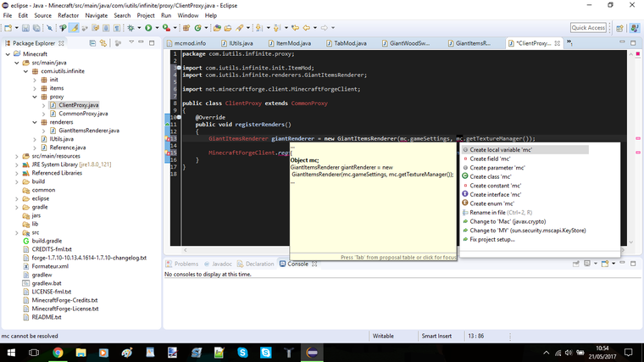
Task: Click the Debug bug icon in toolbar
Action: pyautogui.click(x=131, y=28)
